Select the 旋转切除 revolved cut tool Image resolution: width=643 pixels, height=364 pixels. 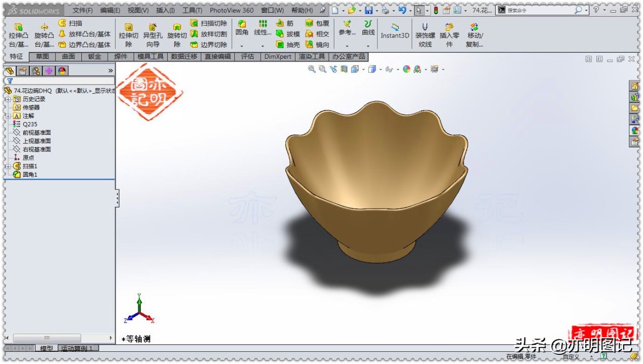click(177, 35)
